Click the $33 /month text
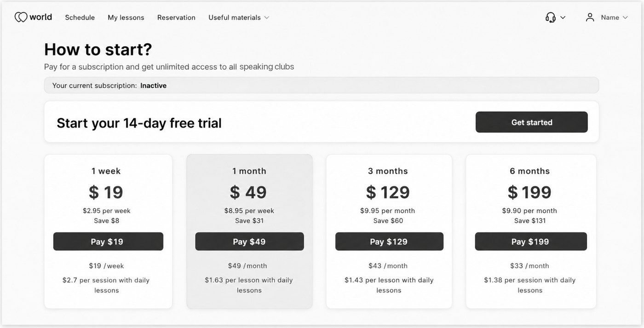Viewport: 644px width, 328px height. pos(529,266)
